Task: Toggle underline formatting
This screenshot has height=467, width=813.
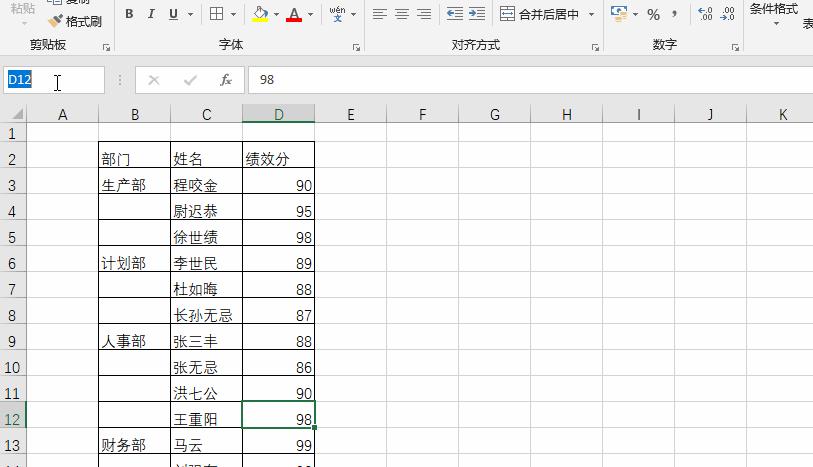Action: click(x=173, y=14)
